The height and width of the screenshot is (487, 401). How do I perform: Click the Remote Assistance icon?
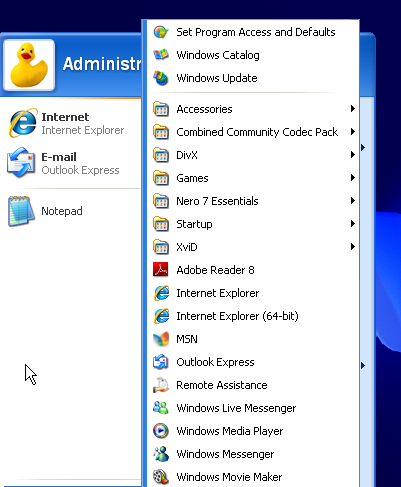[x=161, y=385]
